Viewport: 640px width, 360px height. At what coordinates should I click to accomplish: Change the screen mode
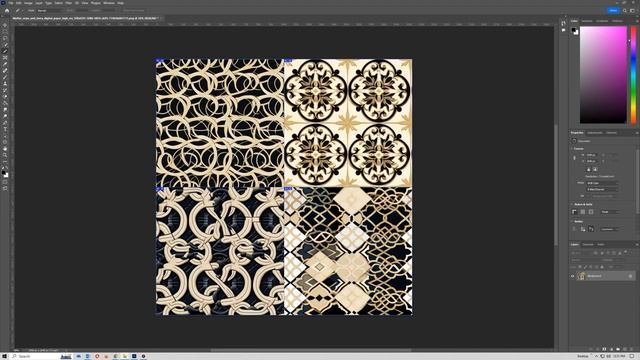(x=5, y=189)
